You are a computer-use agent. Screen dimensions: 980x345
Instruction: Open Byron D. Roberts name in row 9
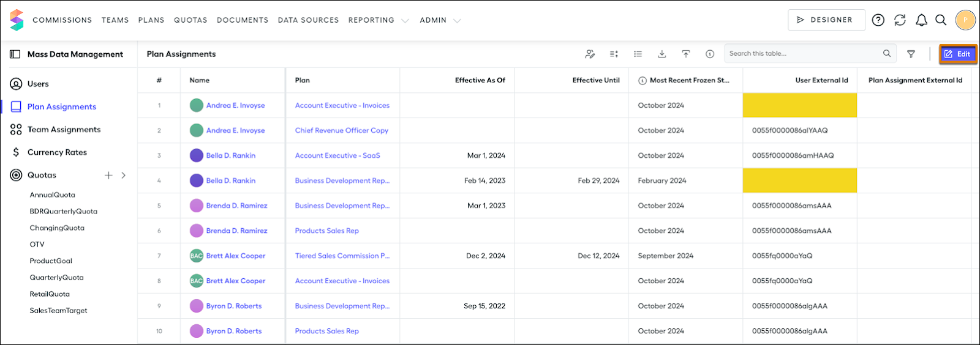pos(234,306)
